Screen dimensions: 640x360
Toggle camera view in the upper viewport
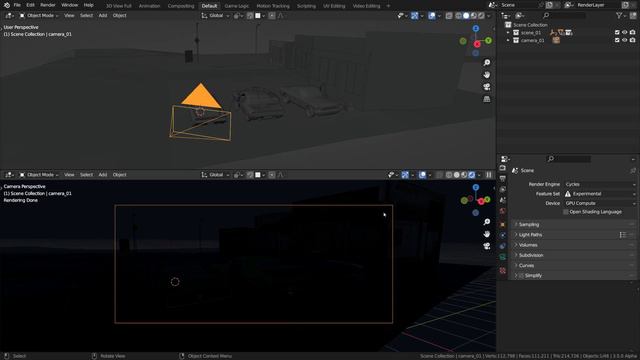(487, 87)
